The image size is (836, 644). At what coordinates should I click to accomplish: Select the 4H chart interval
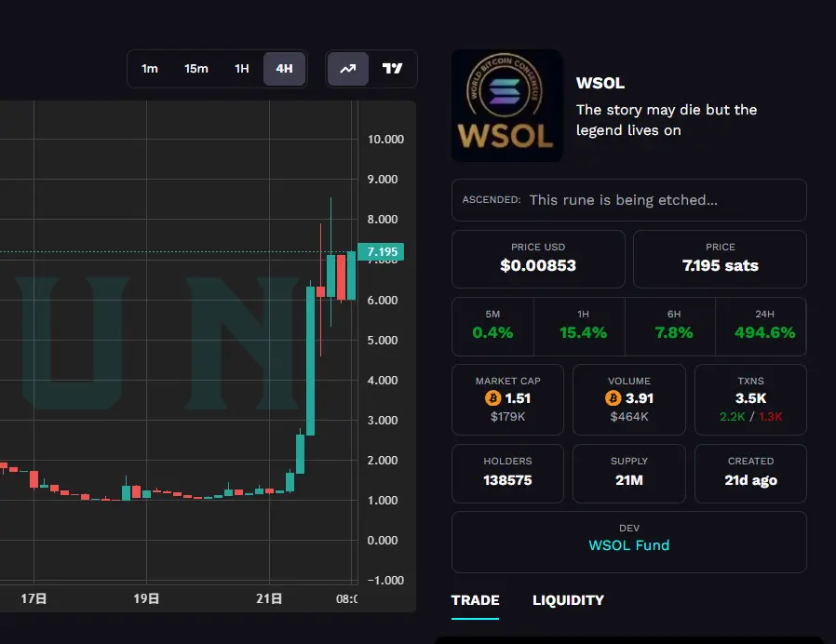point(284,69)
